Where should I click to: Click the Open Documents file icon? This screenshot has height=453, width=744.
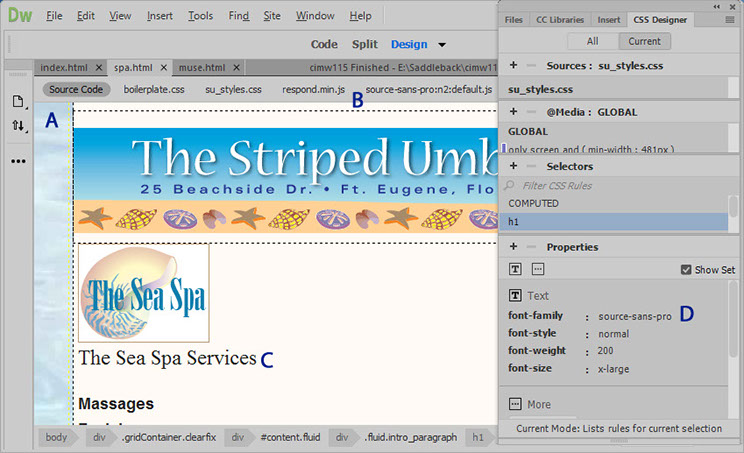tap(18, 101)
